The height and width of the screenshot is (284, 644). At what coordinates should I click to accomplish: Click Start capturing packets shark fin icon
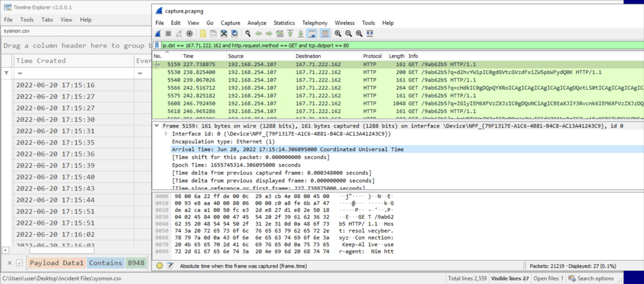pyautogui.click(x=158, y=34)
